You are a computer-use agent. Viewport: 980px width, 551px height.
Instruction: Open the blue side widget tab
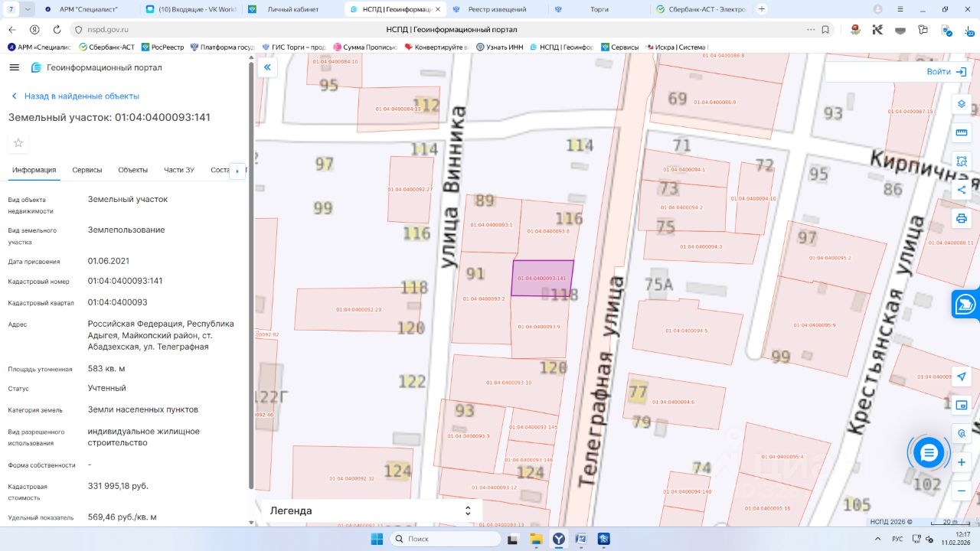coord(965,304)
